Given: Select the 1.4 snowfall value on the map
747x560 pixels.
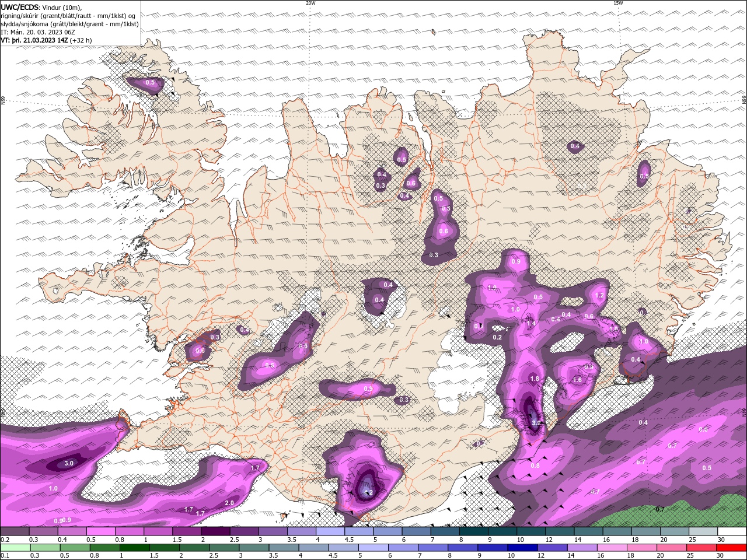Looking at the screenshot, I should tap(530, 323).
